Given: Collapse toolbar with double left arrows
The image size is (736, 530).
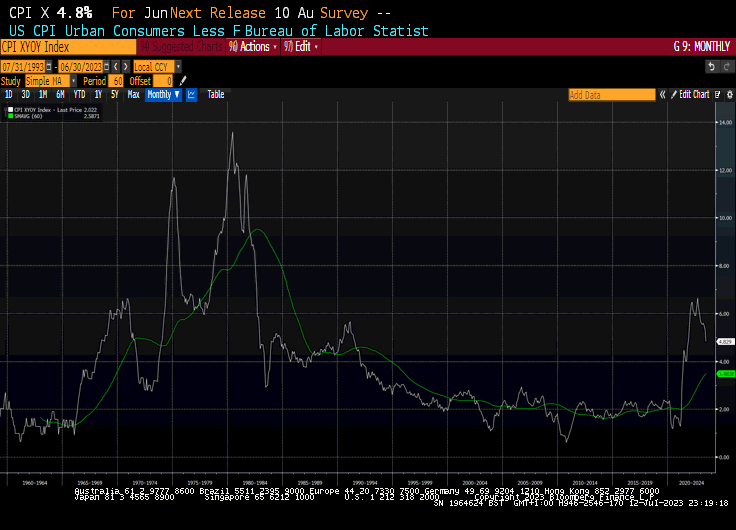Looking at the screenshot, I should 662,95.
